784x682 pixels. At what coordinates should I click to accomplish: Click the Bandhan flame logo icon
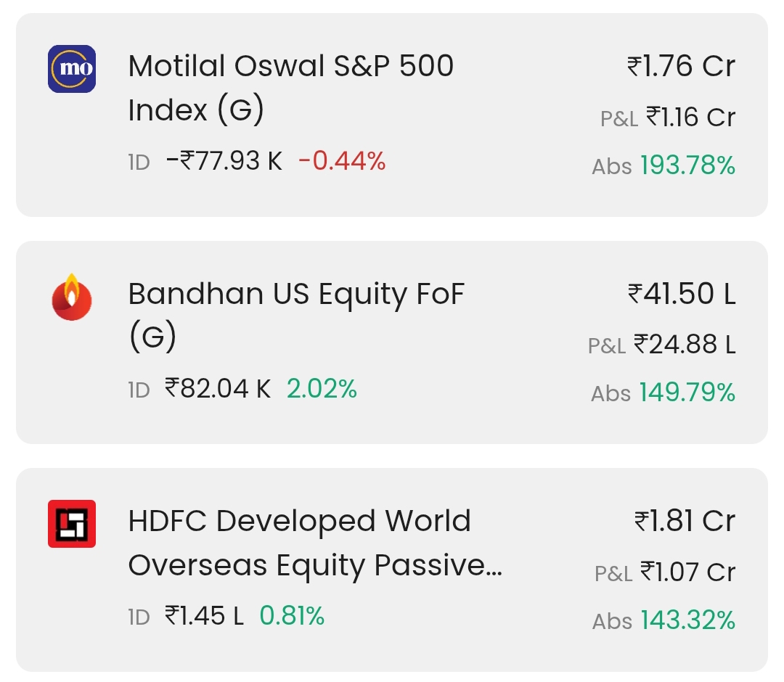[71, 297]
